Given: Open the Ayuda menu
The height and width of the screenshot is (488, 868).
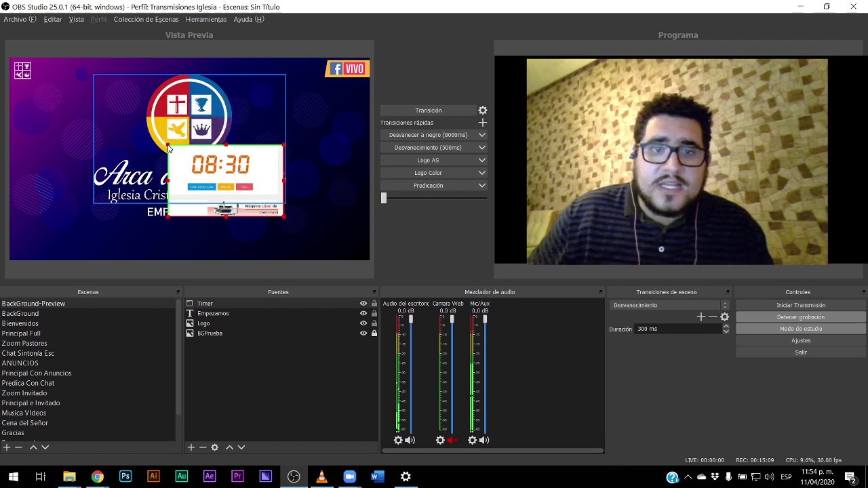Looking at the screenshot, I should 249,20.
